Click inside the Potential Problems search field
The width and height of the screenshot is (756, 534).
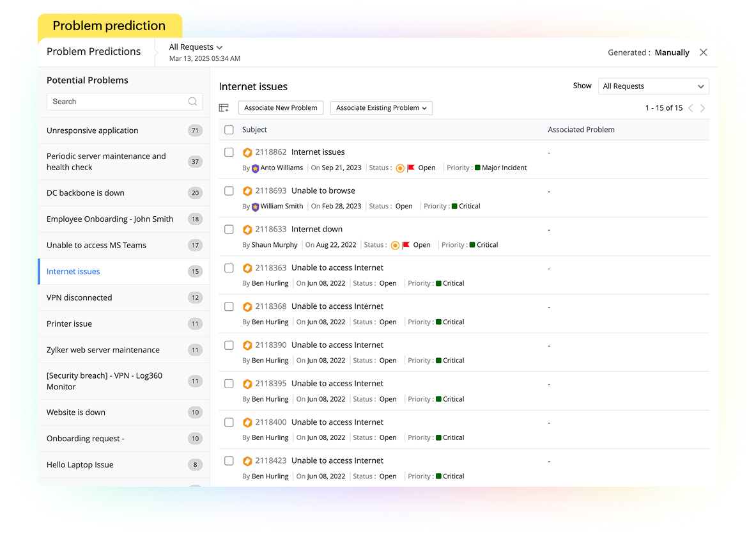[115, 101]
